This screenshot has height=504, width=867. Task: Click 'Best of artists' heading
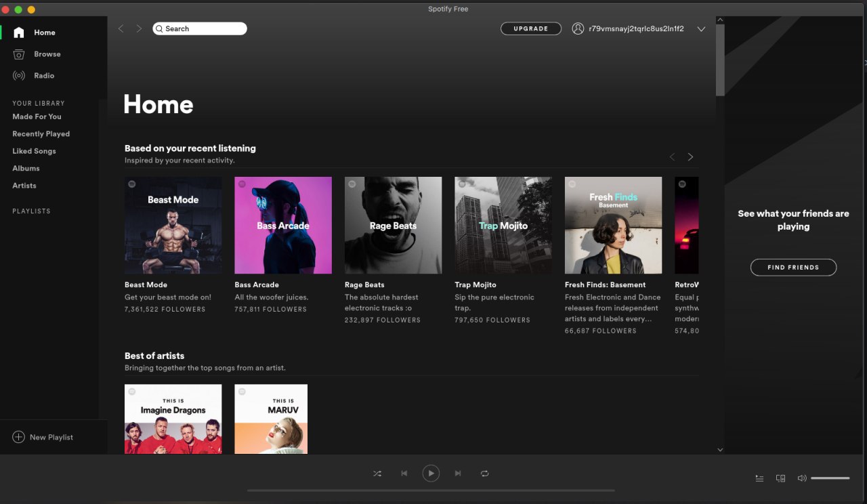tap(154, 356)
